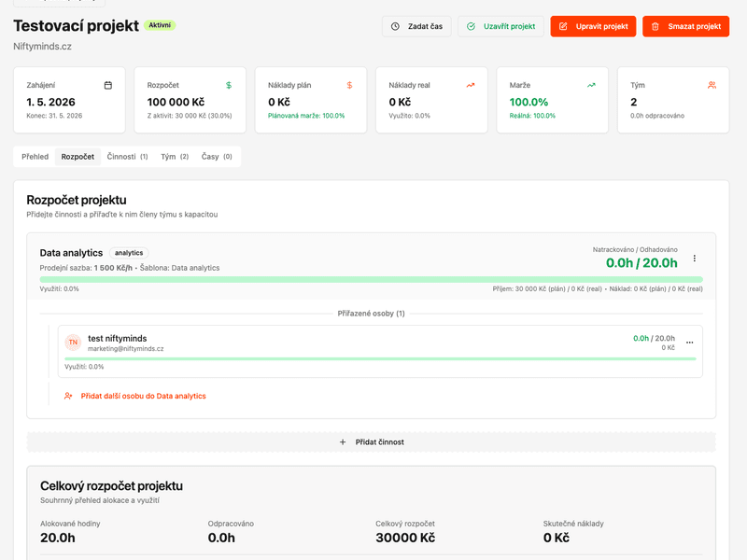Viewport: 747px width, 560px height.
Task: Click the checkmark icon in Uzavřít projekt
Action: click(471, 26)
